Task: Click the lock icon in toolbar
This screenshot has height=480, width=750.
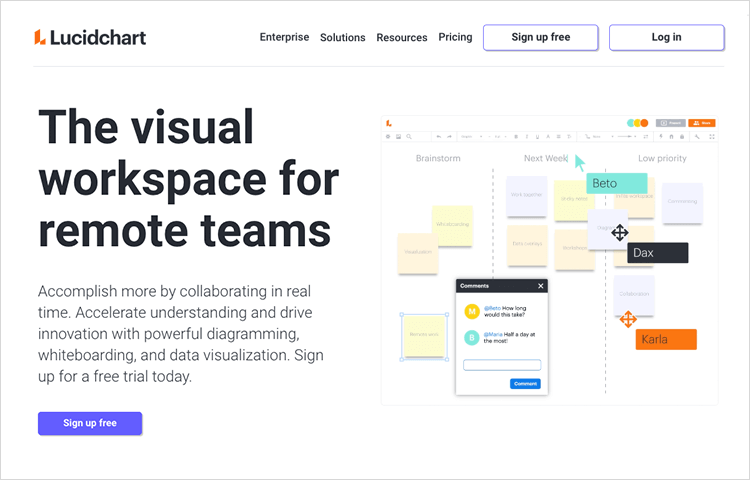Action: [682, 136]
